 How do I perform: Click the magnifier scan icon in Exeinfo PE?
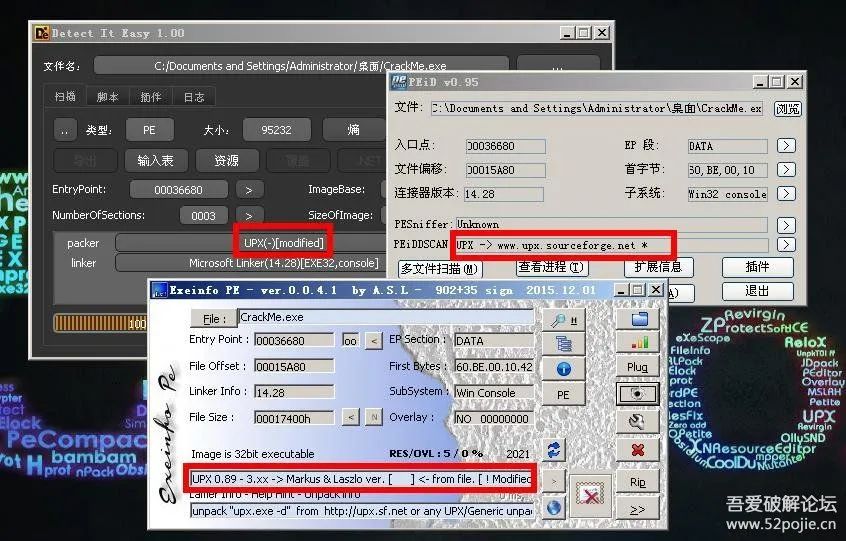[x=563, y=319]
